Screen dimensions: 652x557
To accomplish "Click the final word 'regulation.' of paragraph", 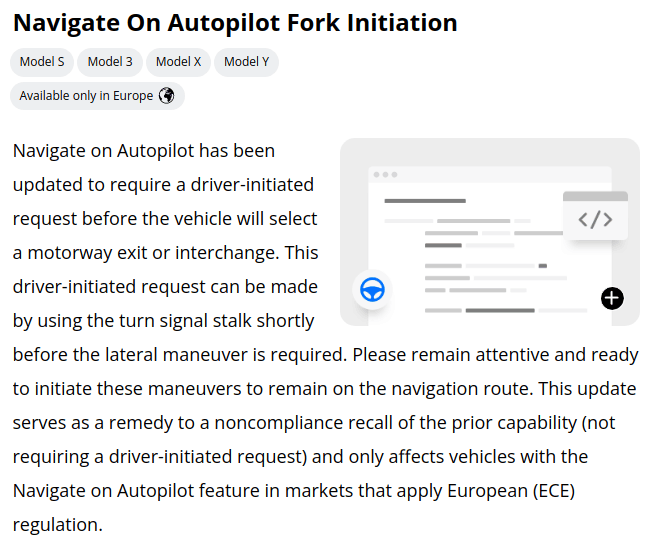I will [57, 524].
